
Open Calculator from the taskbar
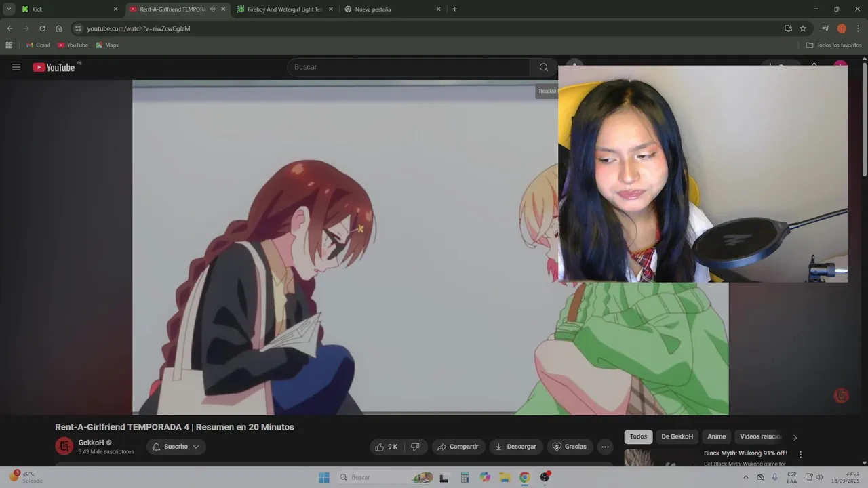tap(465, 477)
